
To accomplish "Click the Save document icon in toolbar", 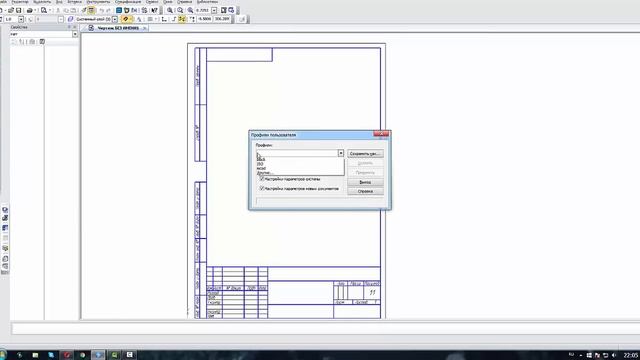I will click(18, 10).
